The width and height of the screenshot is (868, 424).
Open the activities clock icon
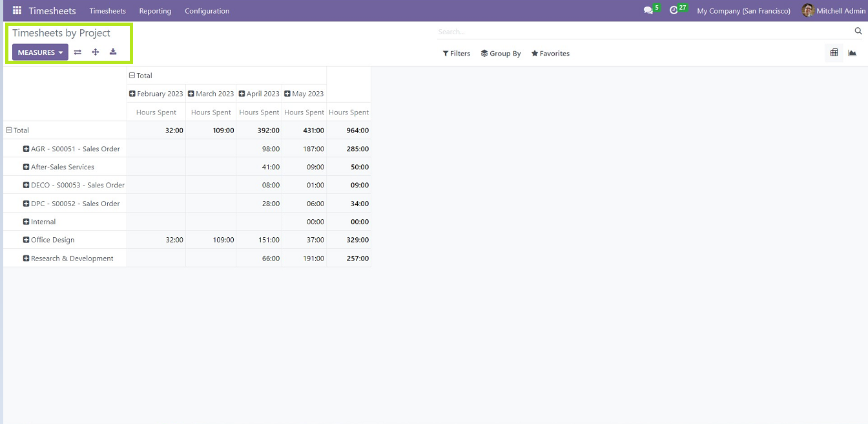point(674,11)
